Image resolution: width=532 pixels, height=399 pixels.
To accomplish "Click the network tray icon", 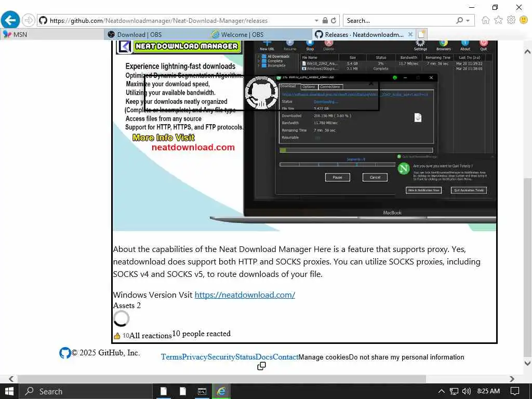I will coord(454,391).
